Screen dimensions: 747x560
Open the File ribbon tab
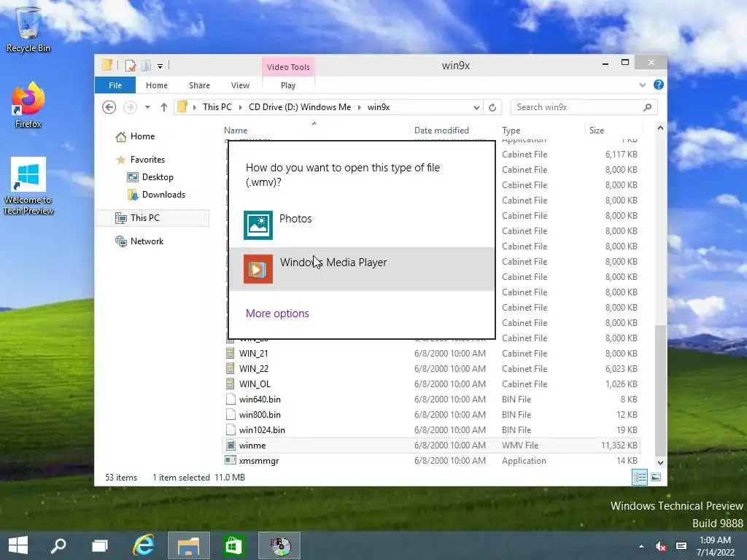click(115, 85)
